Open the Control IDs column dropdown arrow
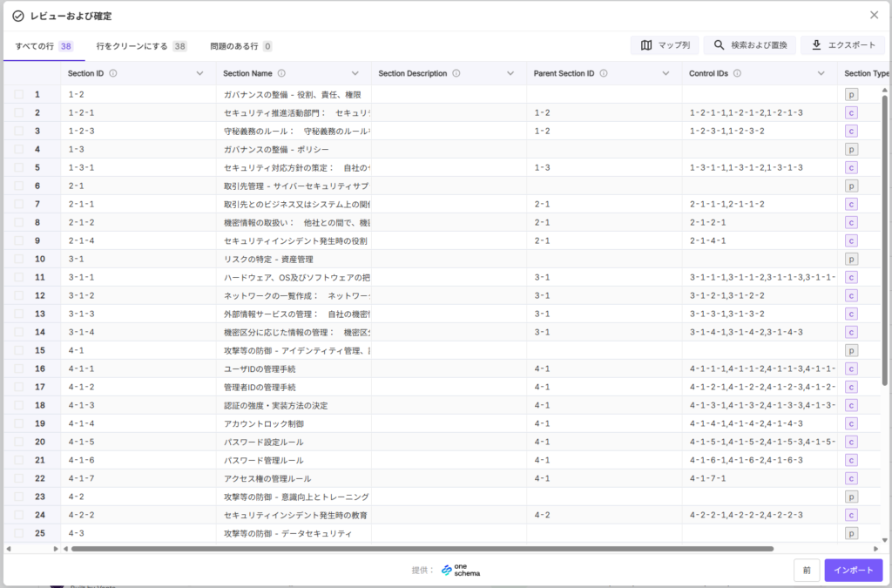Viewport: 892px width, 588px height. point(821,74)
